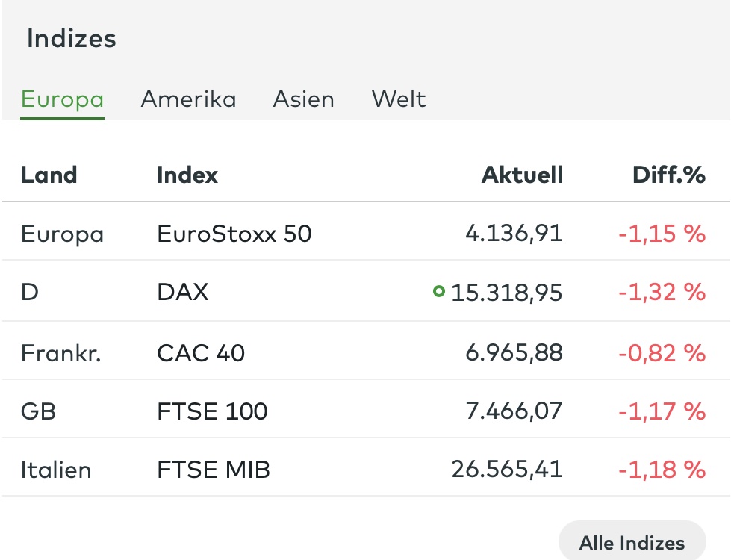This screenshot has width=731, height=560.
Task: Click the FTSE MIB value 26.565,41
Action: [507, 469]
